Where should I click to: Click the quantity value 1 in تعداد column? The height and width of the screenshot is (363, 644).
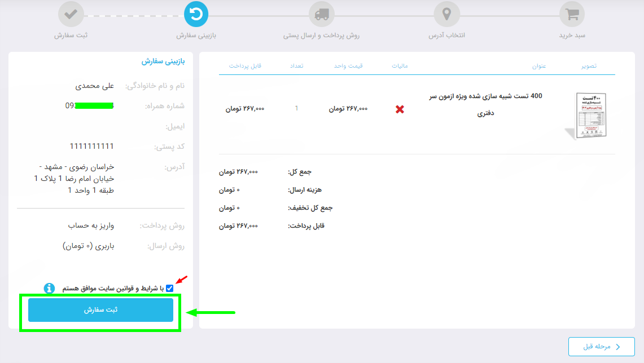pyautogui.click(x=296, y=108)
